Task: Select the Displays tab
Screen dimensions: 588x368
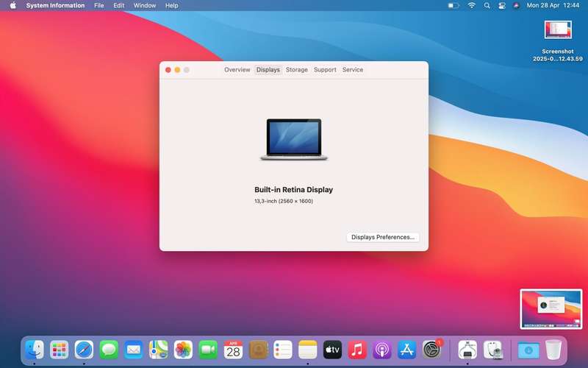Action: (268, 70)
